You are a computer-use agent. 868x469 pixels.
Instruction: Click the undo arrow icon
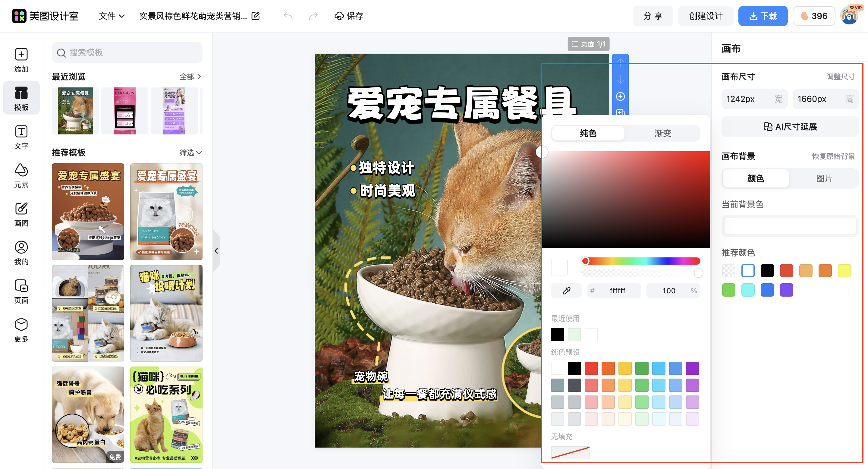pos(288,16)
